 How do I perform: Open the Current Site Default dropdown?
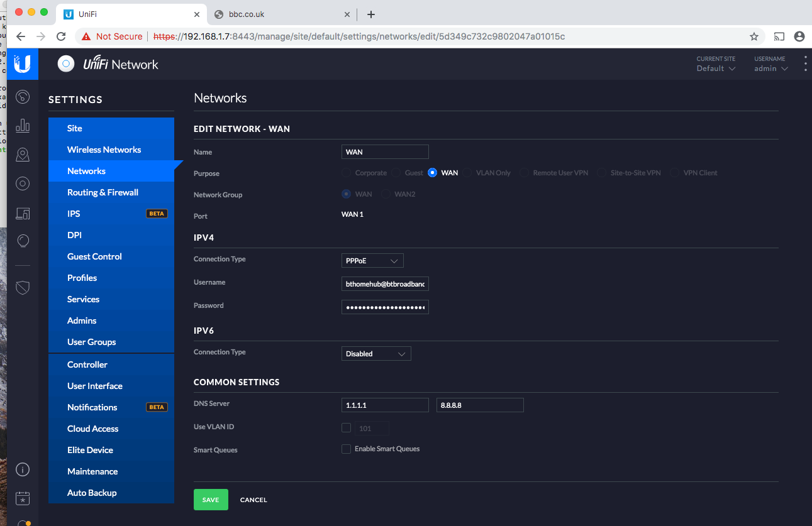tap(716, 68)
